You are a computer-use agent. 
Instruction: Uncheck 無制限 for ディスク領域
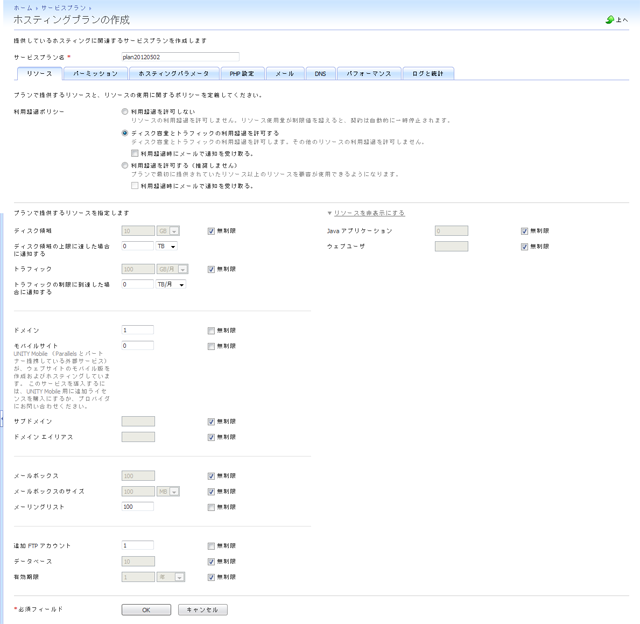(x=211, y=230)
